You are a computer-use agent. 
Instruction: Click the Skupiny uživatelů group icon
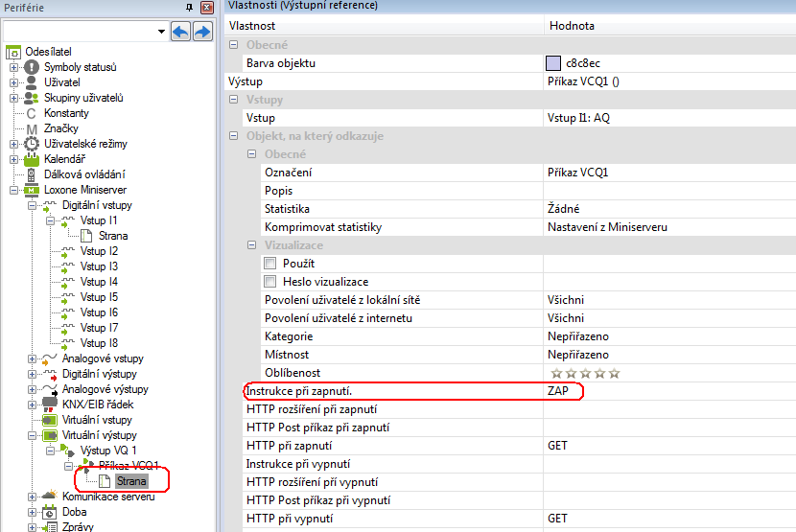point(32,98)
